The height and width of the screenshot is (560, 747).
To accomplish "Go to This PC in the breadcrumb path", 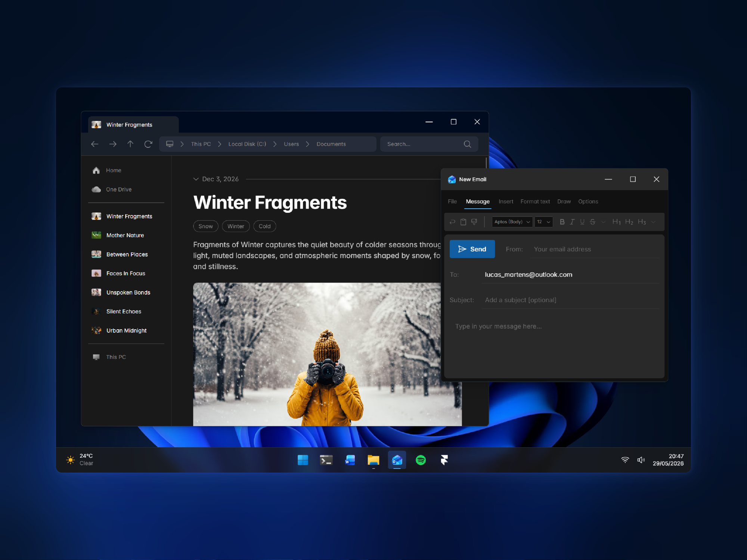I will 201,144.
